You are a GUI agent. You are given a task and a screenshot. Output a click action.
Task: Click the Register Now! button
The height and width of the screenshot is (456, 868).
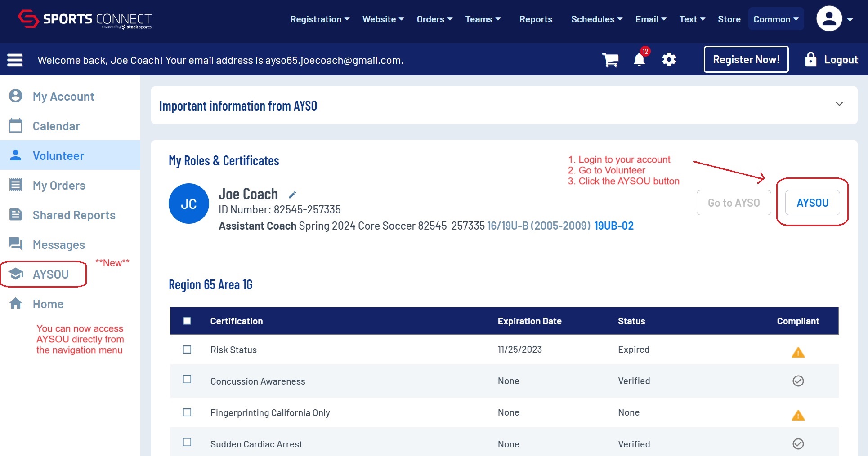coord(746,59)
